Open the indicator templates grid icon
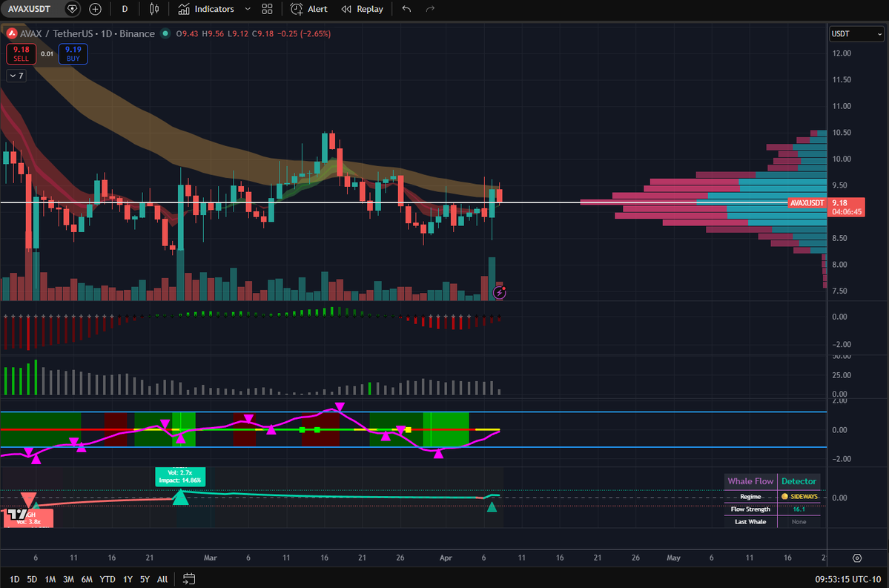The width and height of the screenshot is (889, 588). click(267, 9)
